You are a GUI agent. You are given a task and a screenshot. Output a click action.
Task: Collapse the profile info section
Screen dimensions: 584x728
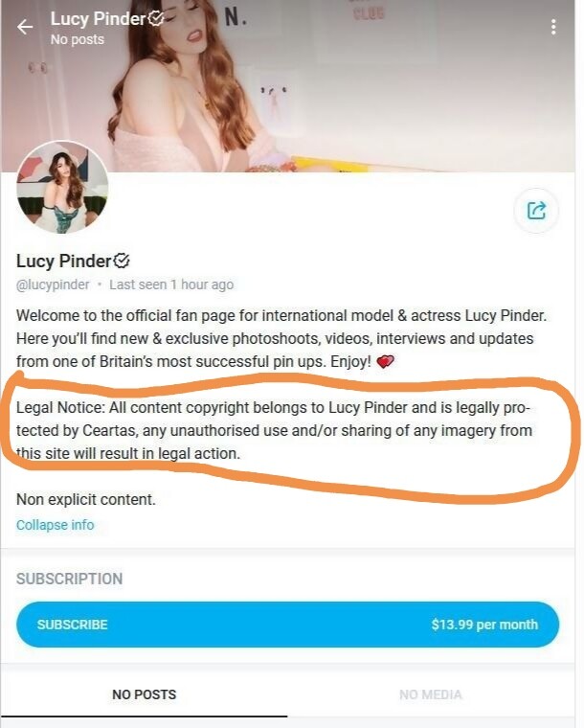[x=55, y=525]
